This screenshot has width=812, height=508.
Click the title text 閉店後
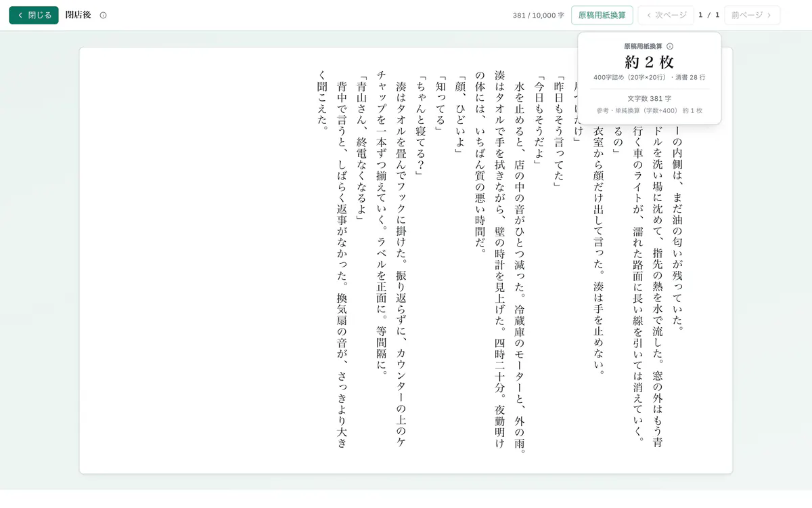78,15
